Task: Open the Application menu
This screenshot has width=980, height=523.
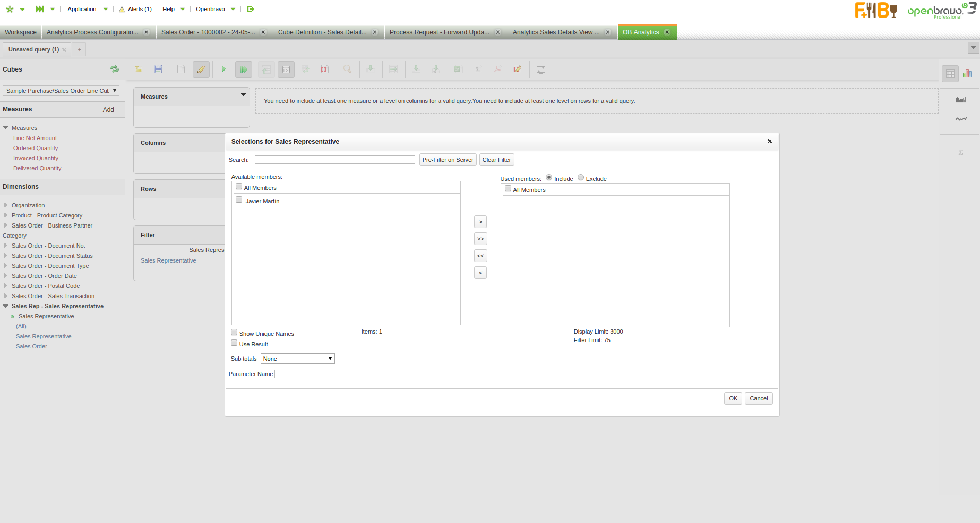Action: [x=82, y=9]
